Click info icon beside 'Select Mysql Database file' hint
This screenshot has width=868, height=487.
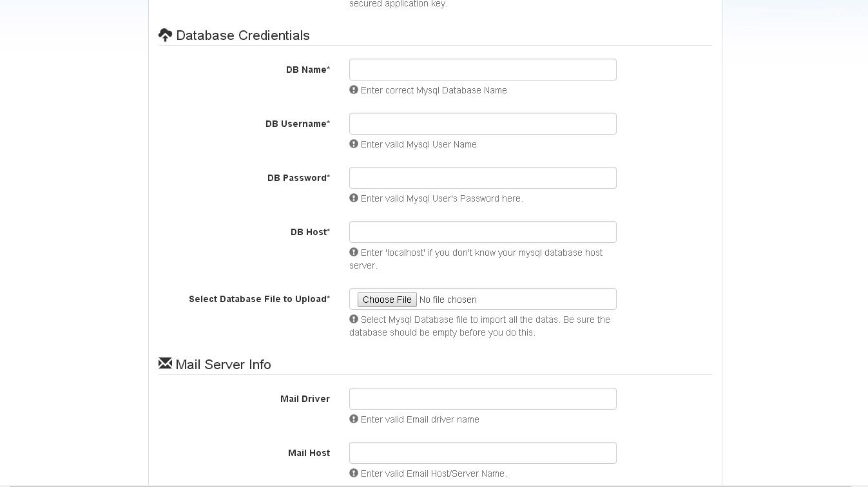click(x=354, y=320)
